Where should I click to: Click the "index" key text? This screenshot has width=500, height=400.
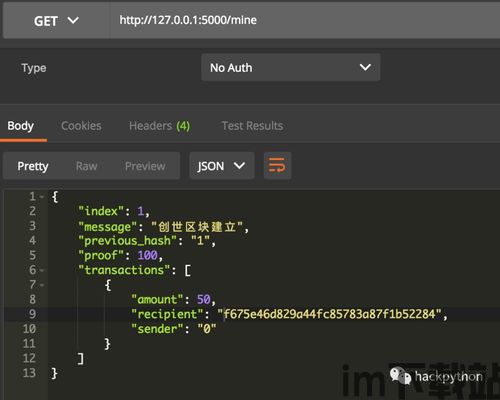click(x=101, y=211)
